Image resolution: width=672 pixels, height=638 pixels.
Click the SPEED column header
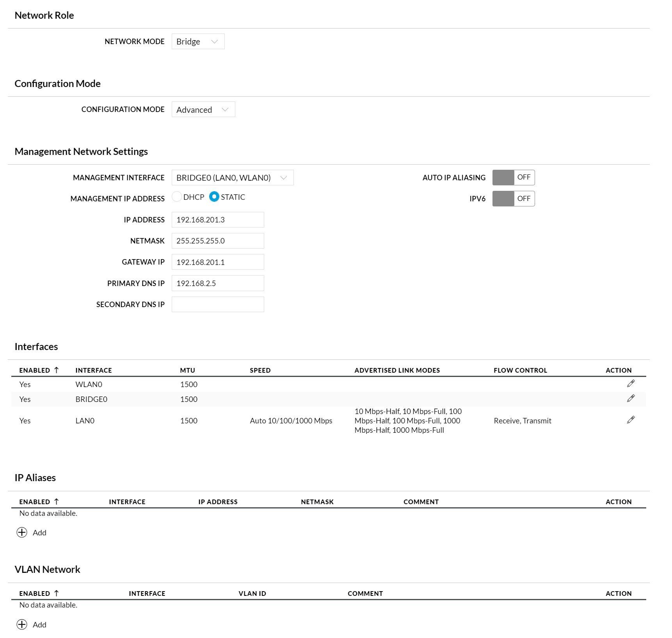click(x=260, y=370)
